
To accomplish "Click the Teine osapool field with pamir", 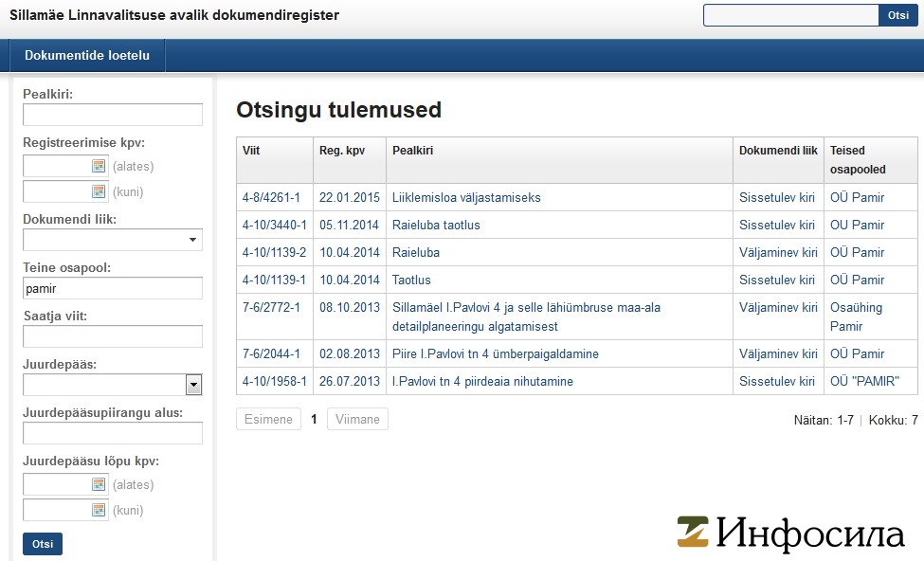I will click(x=113, y=288).
